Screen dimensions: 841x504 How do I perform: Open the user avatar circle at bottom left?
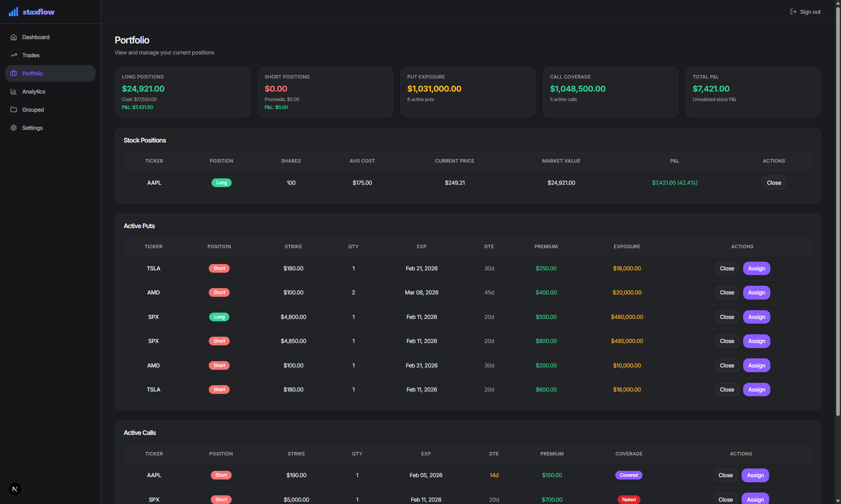pyautogui.click(x=15, y=489)
